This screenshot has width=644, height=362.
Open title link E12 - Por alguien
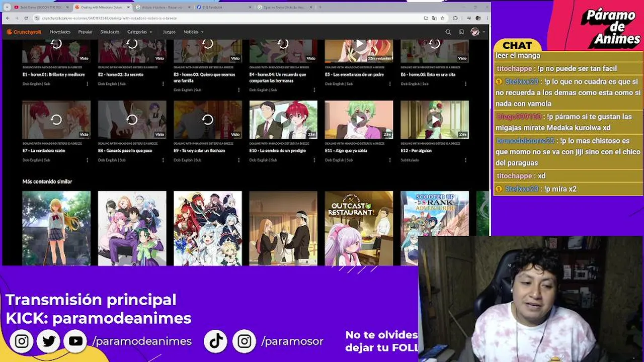(x=416, y=151)
